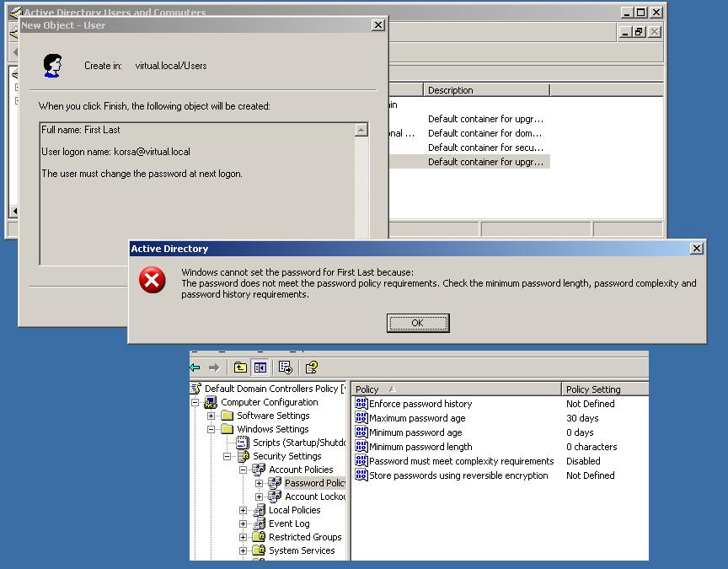This screenshot has width=728, height=569.
Task: Click the Back arrow in policy editor toolbar
Action: coord(195,368)
